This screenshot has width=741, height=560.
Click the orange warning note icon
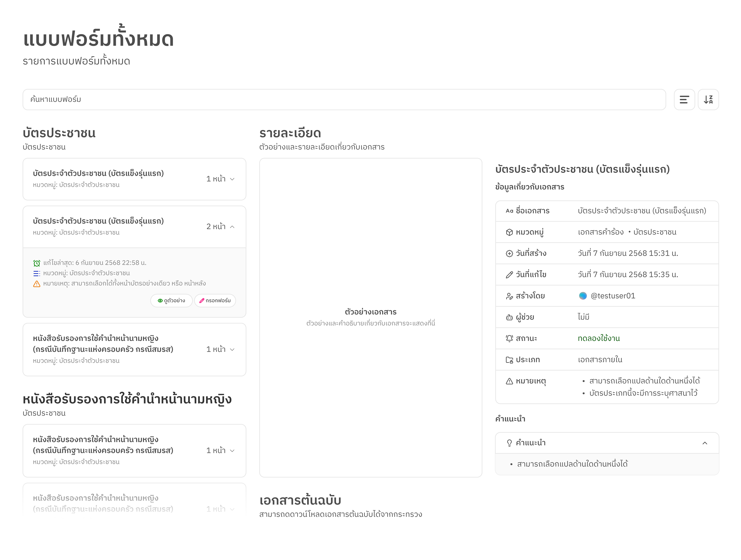point(36,284)
